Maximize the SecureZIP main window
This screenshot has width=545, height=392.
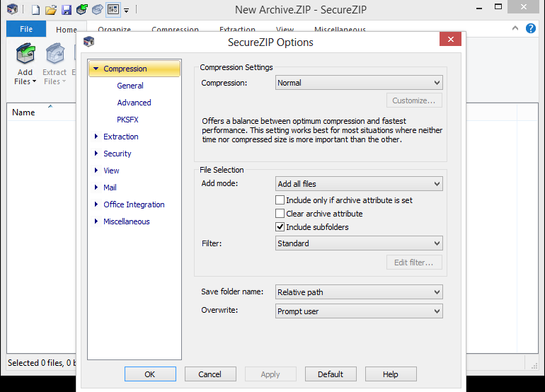pyautogui.click(x=498, y=7)
